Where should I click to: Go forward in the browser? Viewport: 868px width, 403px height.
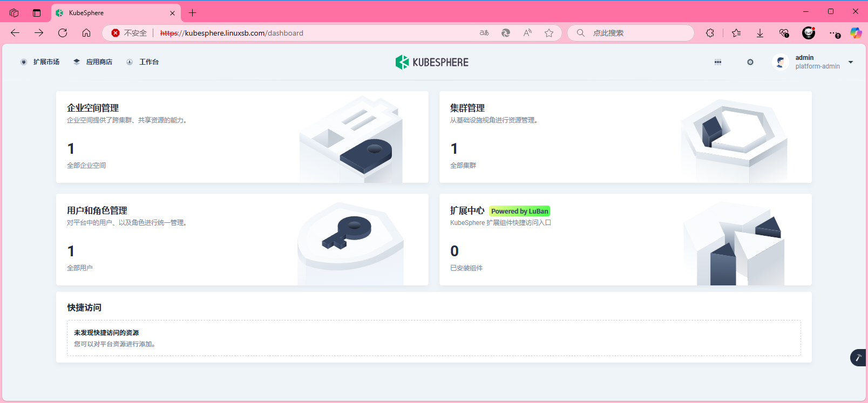coord(39,33)
